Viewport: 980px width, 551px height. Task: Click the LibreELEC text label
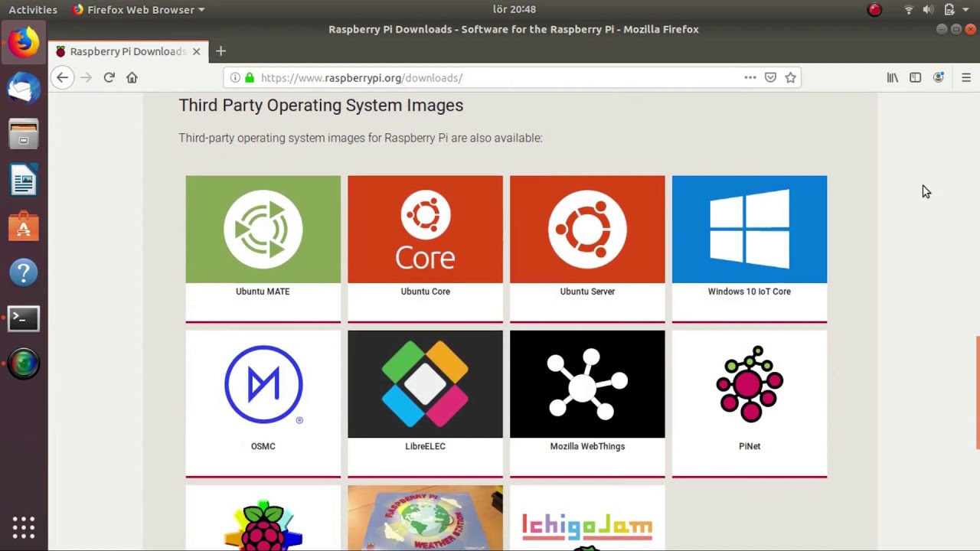coord(425,446)
